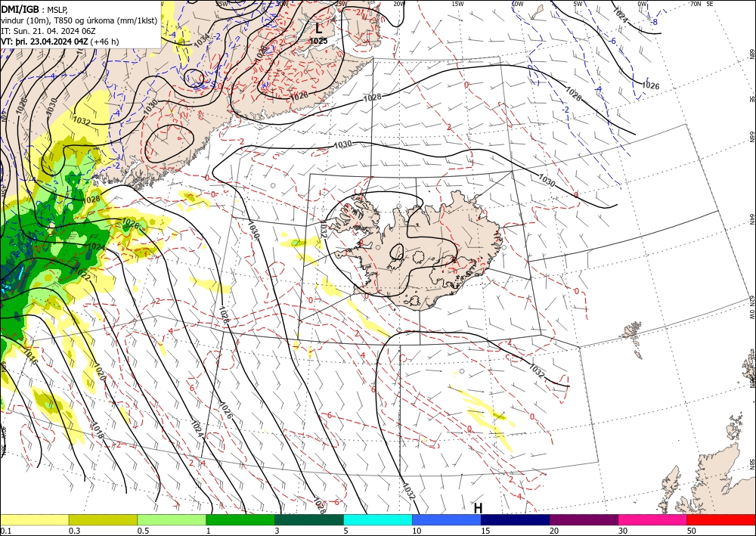Click the "L" low pressure marker
The height and width of the screenshot is (536, 756).
[x=319, y=28]
